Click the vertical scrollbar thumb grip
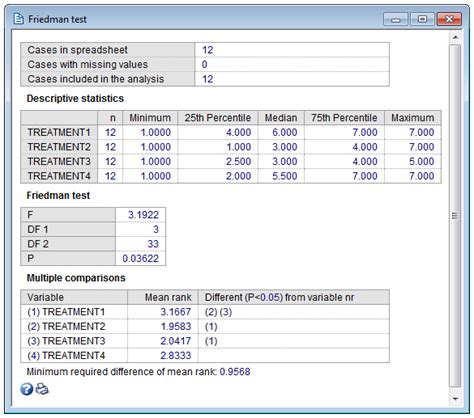 pyautogui.click(x=455, y=216)
